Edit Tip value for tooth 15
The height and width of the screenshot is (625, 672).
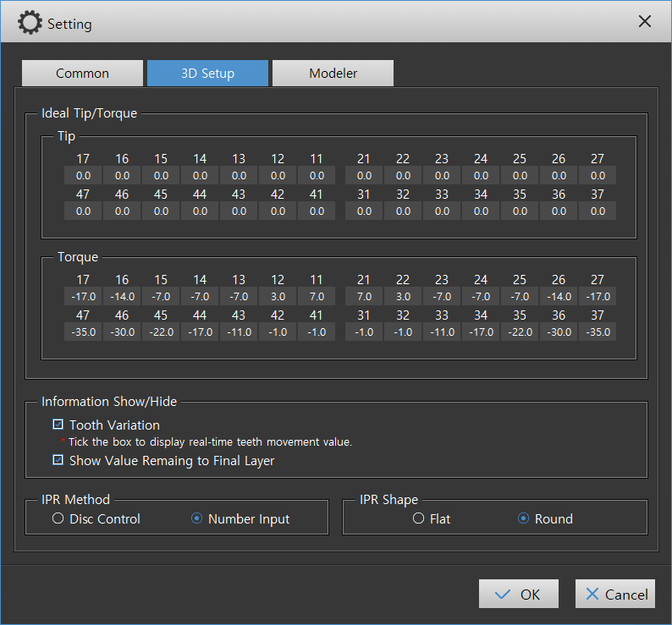point(161,176)
